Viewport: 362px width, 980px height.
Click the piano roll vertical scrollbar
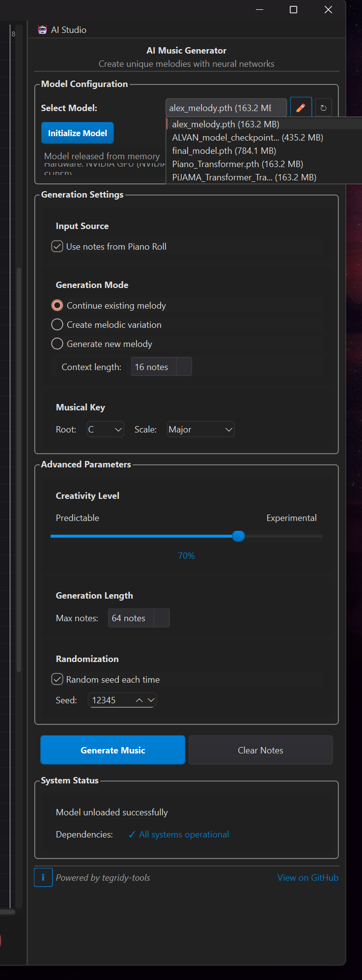[x=19, y=469]
